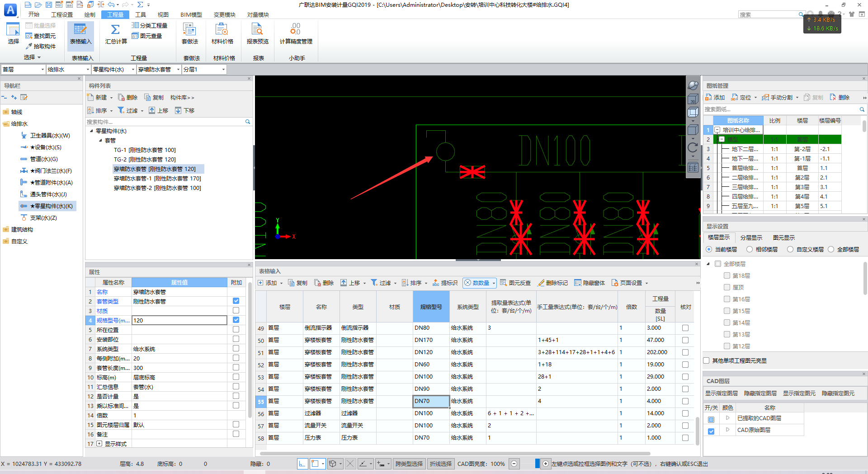Screen dimensions: 868x474
Task: Open 报表预览 report preview
Action: pyautogui.click(x=257, y=34)
